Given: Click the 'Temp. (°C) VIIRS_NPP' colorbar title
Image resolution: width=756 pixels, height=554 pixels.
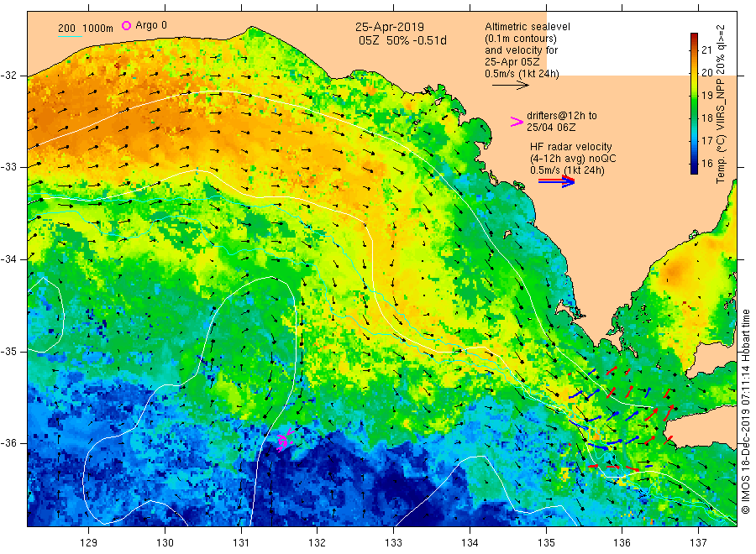Looking at the screenshot, I should [x=721, y=129].
